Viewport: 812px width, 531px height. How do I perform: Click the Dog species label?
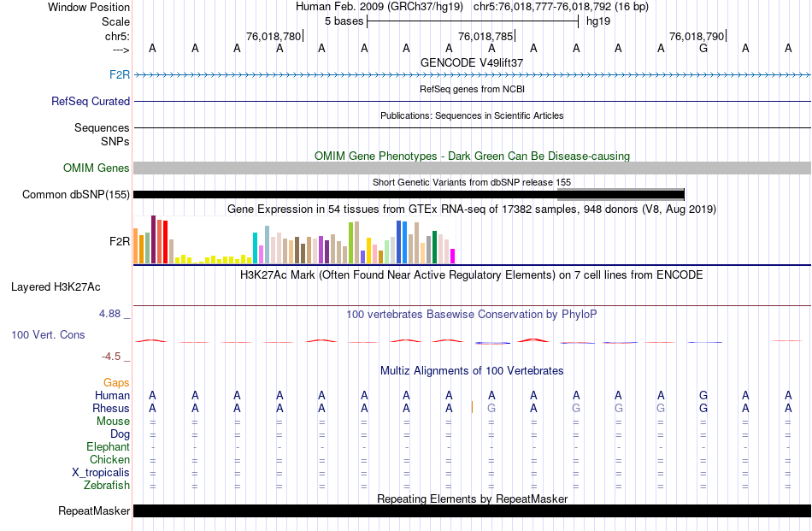pyautogui.click(x=120, y=434)
